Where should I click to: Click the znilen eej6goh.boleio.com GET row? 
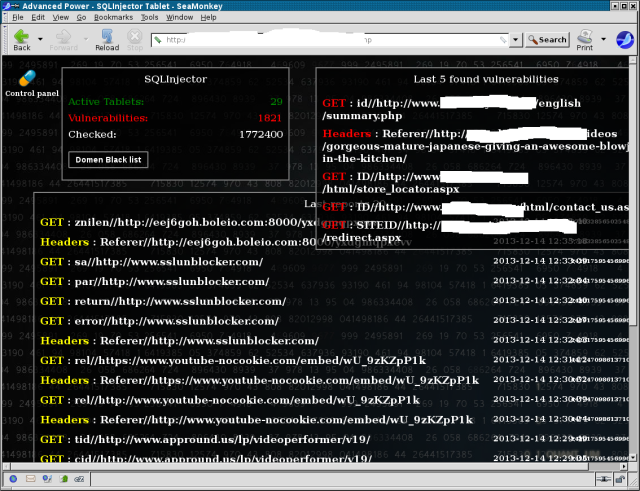tap(178, 222)
